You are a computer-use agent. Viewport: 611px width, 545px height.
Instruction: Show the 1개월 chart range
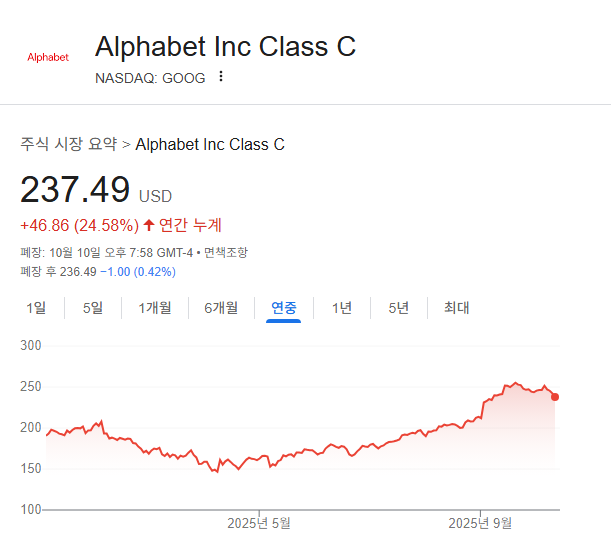154,308
